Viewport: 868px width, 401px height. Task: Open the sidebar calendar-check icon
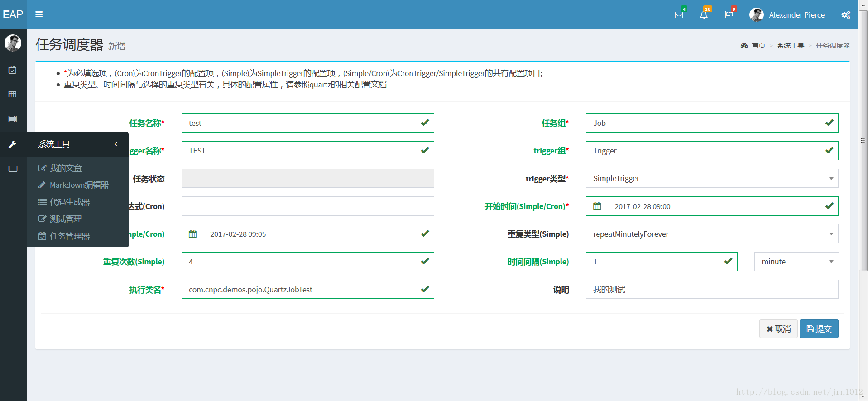13,70
